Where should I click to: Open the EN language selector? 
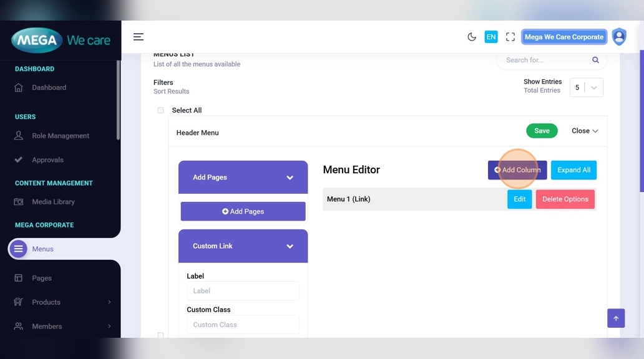[491, 37]
